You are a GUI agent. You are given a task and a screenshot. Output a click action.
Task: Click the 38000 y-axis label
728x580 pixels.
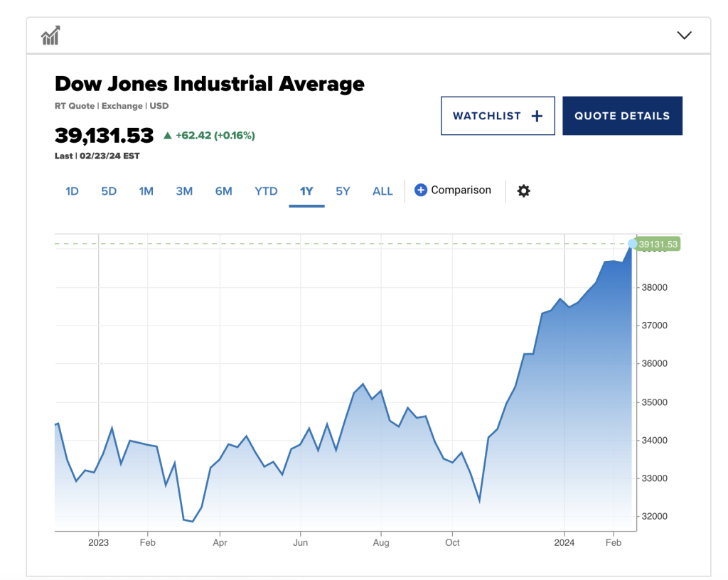tap(654, 288)
